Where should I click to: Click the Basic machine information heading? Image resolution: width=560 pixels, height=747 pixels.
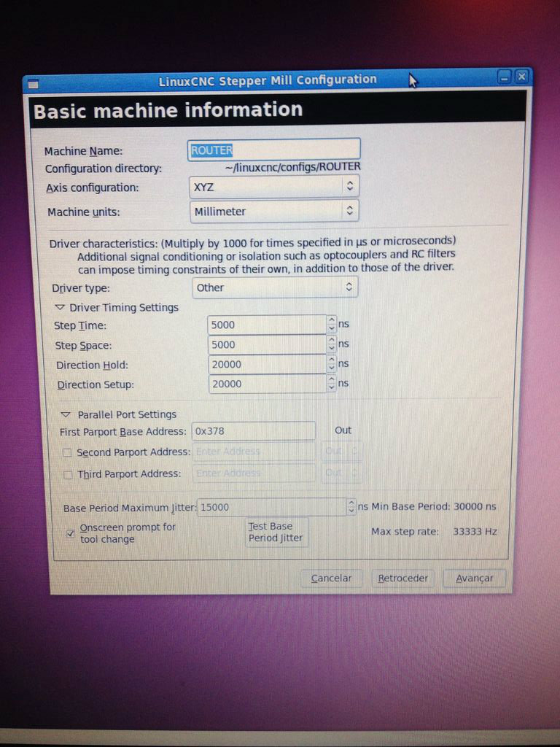click(x=168, y=111)
